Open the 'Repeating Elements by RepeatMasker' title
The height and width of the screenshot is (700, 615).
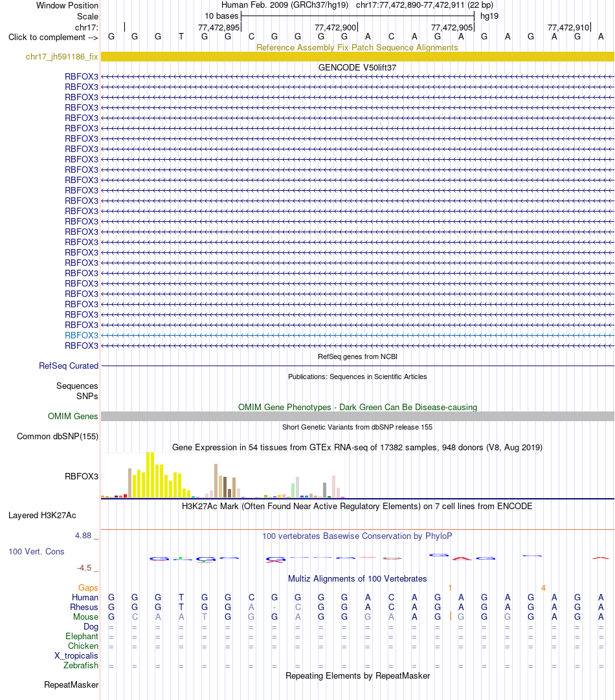point(357,676)
